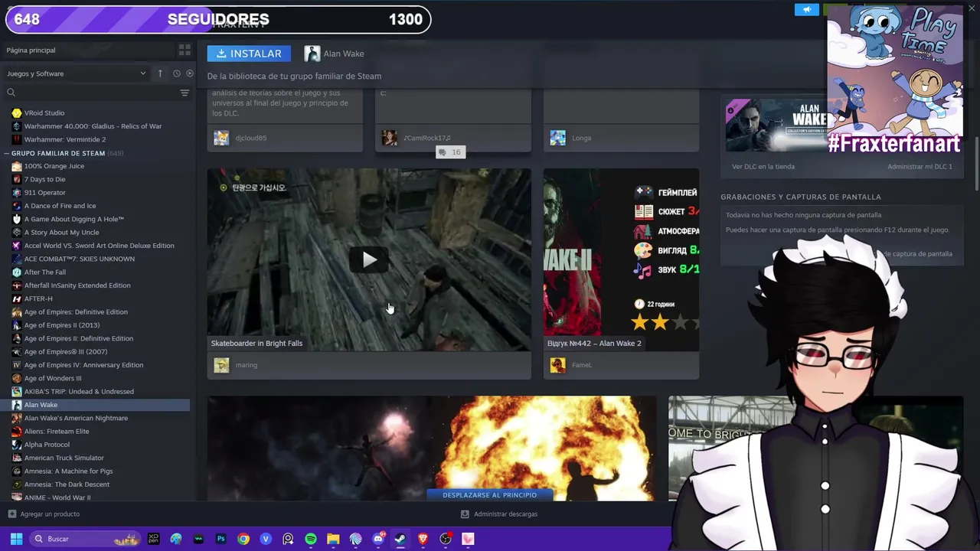Image resolution: width=980 pixels, height=551 pixels.
Task: Select 911 Operator in the game list
Action: 44,193
